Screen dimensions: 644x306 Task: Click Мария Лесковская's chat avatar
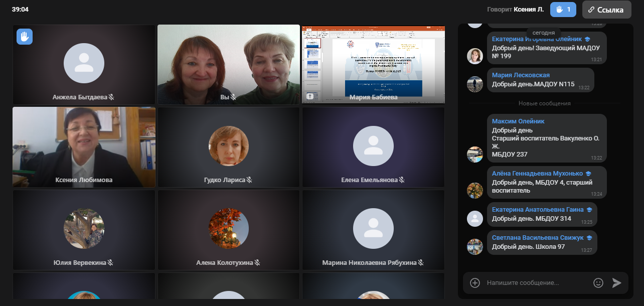(x=475, y=84)
